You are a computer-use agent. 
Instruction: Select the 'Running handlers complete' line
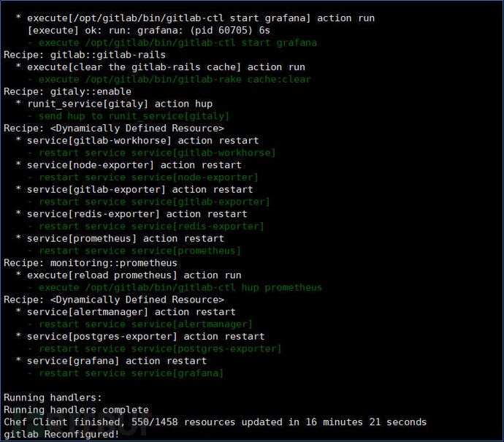76,410
